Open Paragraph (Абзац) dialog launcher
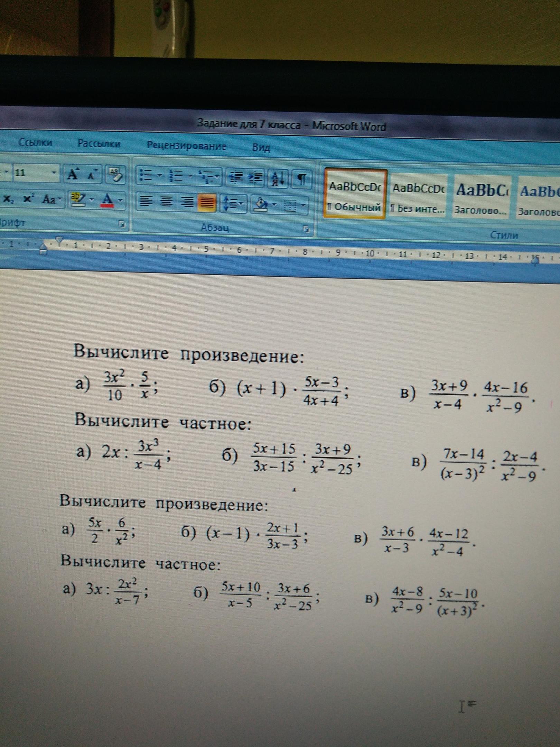This screenshot has width=560, height=747. pyautogui.click(x=306, y=228)
